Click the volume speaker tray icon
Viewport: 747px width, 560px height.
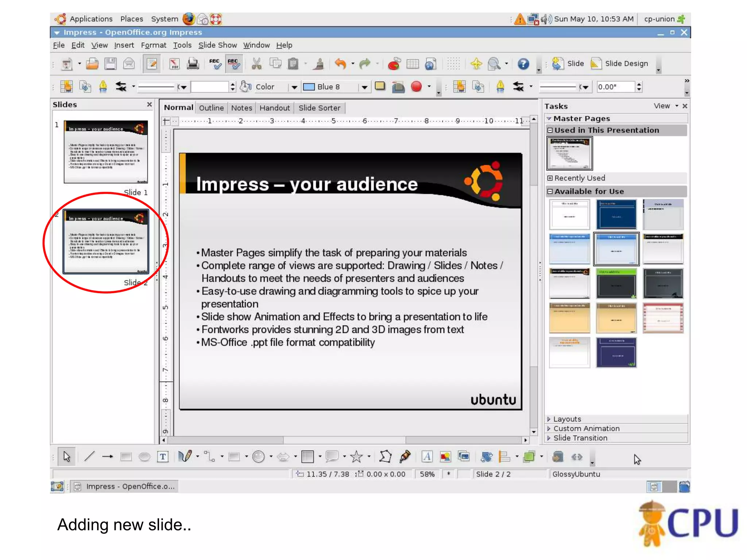click(x=546, y=19)
